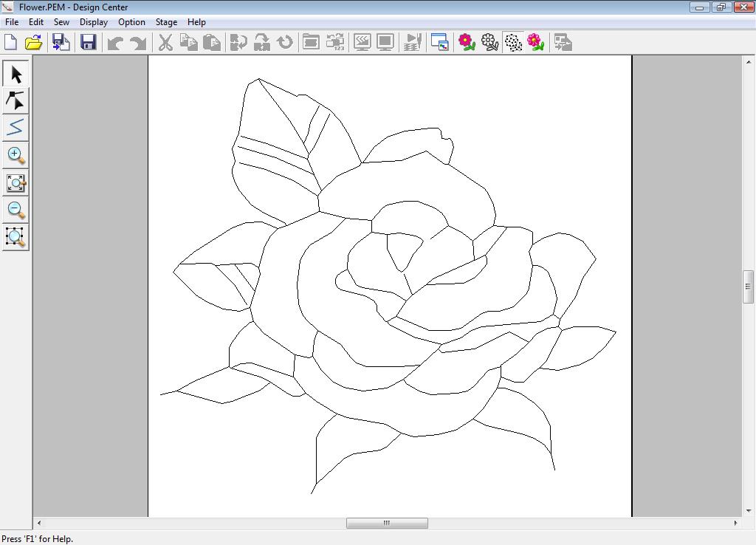Switch to Original Image stage flower icon
This screenshot has height=545, width=756.
467,42
